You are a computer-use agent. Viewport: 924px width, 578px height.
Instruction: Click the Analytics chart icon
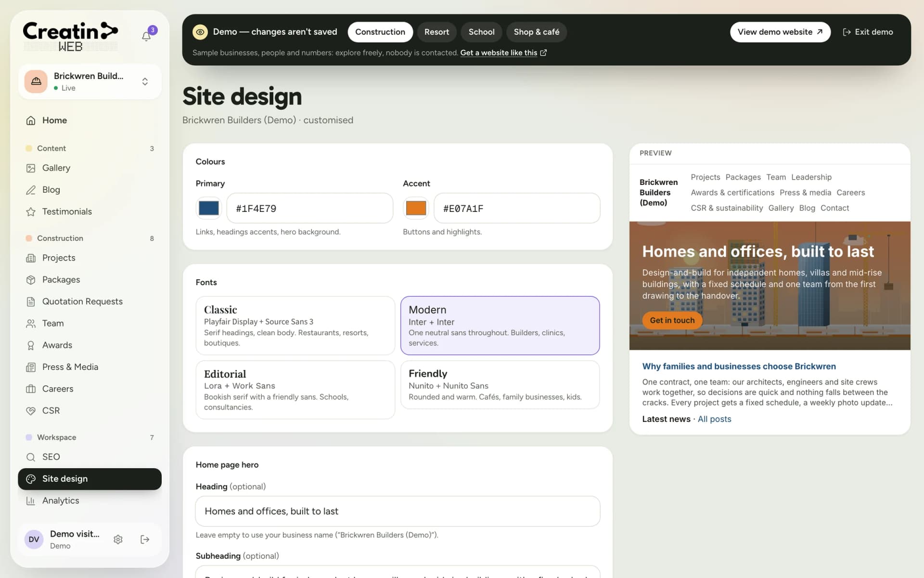[x=31, y=501]
